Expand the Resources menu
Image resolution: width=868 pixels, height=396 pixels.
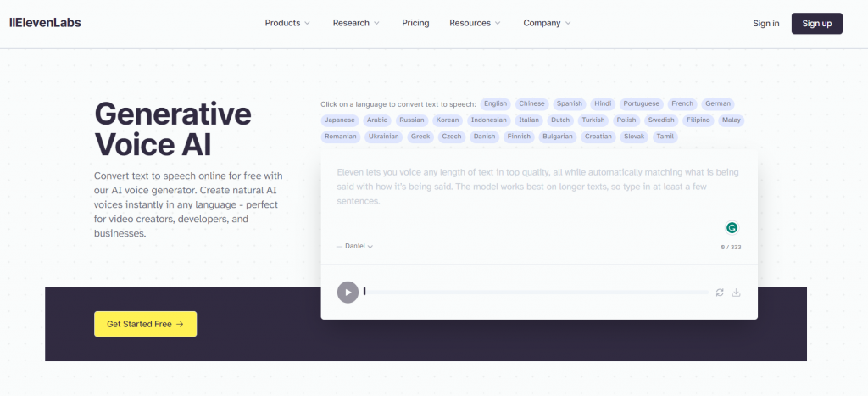click(475, 23)
